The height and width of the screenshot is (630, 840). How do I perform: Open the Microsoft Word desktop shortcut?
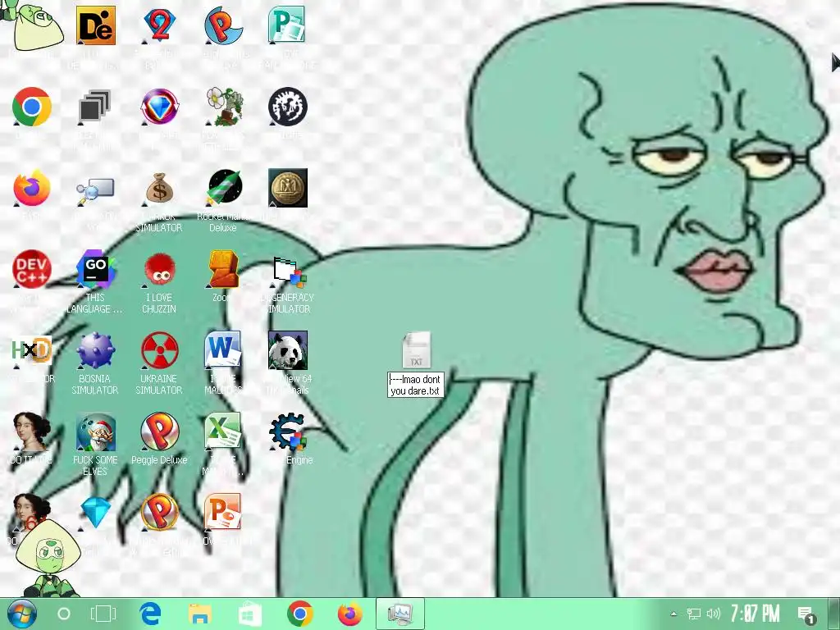[223, 350]
